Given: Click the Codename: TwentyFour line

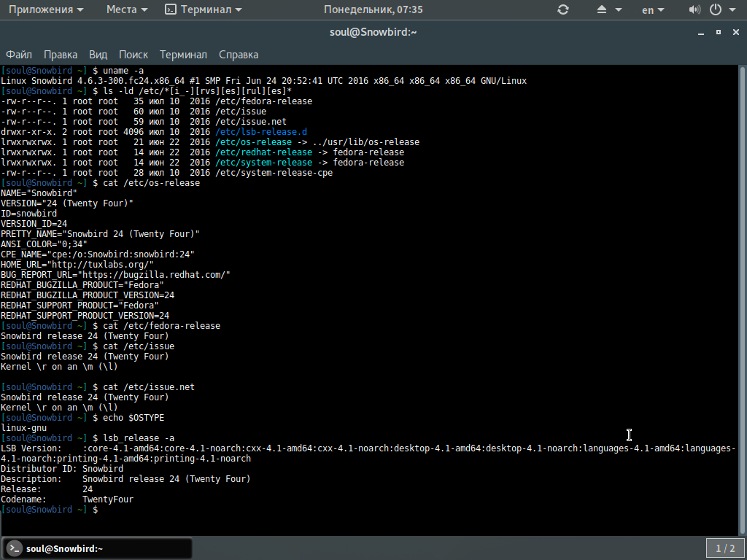Looking at the screenshot, I should pyautogui.click(x=67, y=499).
